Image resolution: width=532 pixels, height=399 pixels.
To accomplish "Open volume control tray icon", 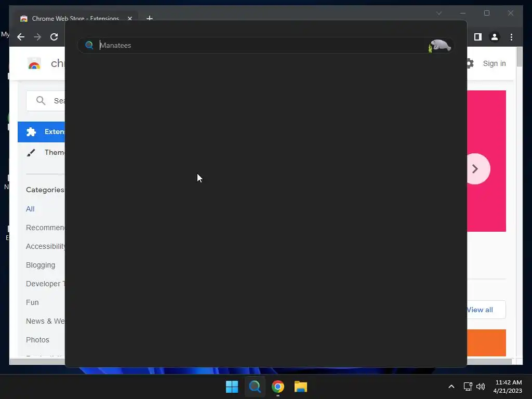I will 481,387.
